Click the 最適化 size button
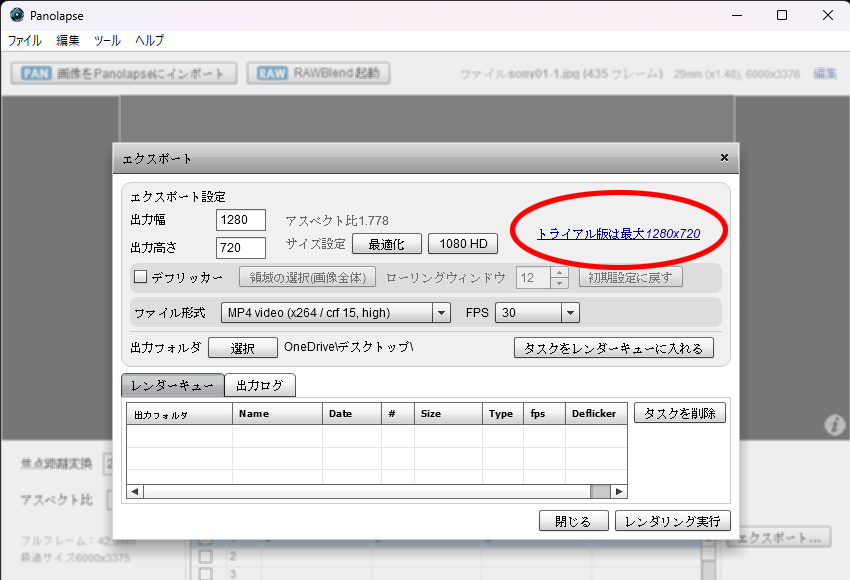This screenshot has height=580, width=850. pos(386,244)
